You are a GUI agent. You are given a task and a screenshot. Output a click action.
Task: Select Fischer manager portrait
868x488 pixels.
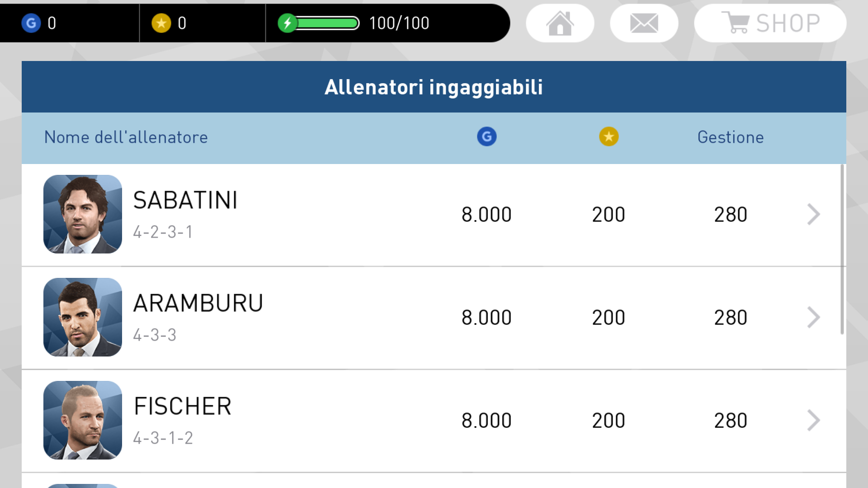(x=83, y=420)
